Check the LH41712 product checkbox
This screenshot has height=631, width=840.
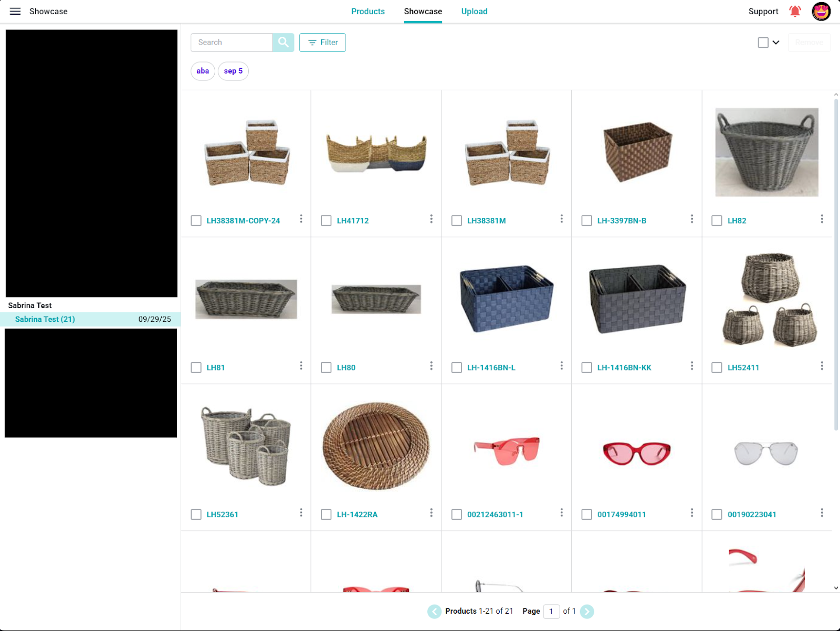(326, 221)
